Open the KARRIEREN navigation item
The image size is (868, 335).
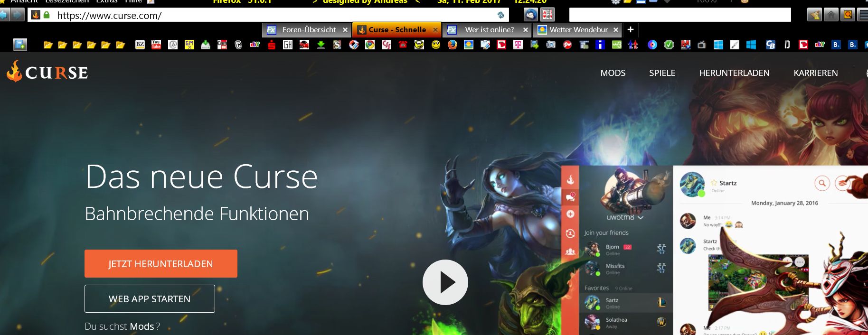(815, 73)
